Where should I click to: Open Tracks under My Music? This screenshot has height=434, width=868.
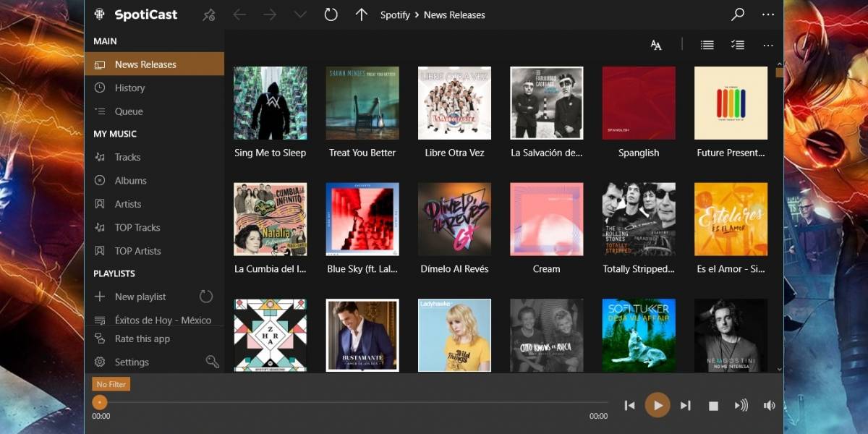click(x=154, y=157)
